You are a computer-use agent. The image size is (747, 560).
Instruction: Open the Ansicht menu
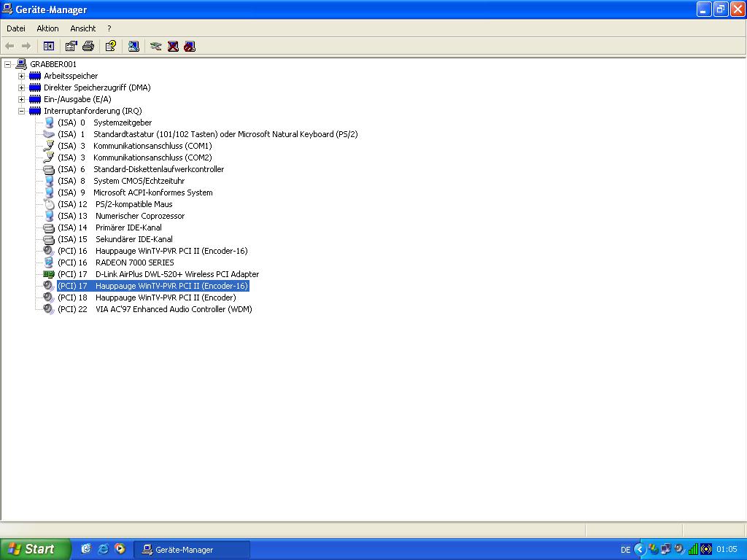pos(83,28)
